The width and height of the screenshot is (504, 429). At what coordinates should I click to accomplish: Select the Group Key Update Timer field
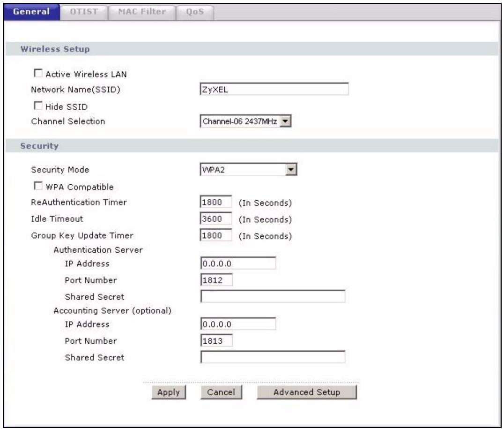click(x=216, y=235)
